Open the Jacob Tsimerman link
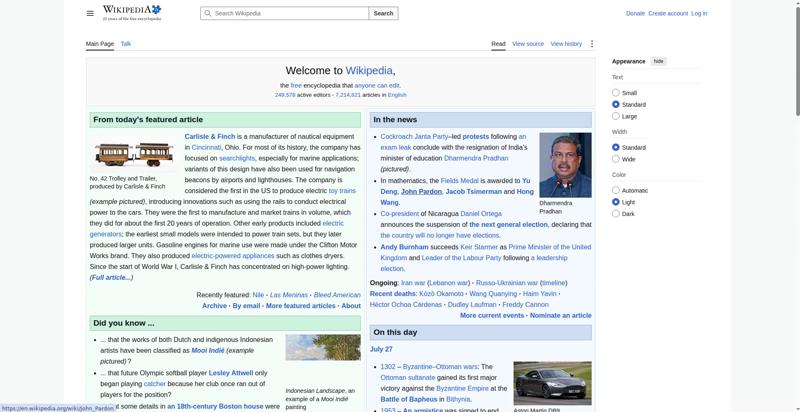This screenshot has width=800, height=412. (x=473, y=192)
